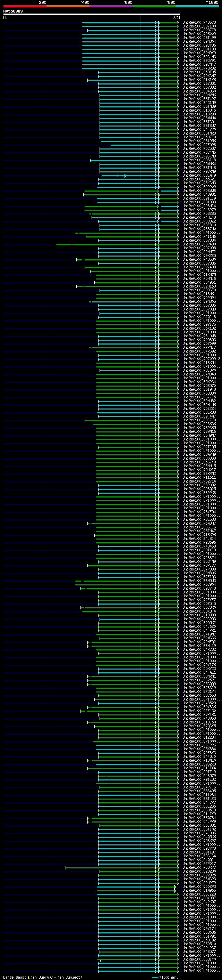This screenshot has height=980, width=222.
Task: Click hit label UniRef100_A7QR82
Action: pos(199,68)
